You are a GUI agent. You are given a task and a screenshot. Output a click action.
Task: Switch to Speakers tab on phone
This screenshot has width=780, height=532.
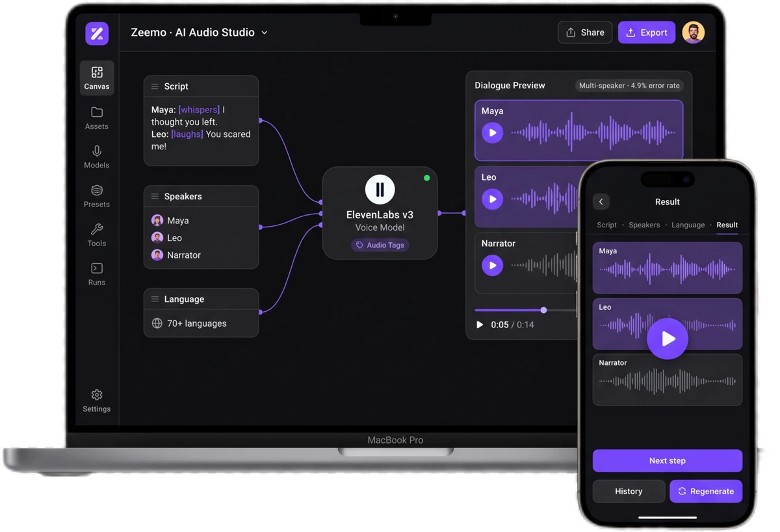tap(644, 225)
